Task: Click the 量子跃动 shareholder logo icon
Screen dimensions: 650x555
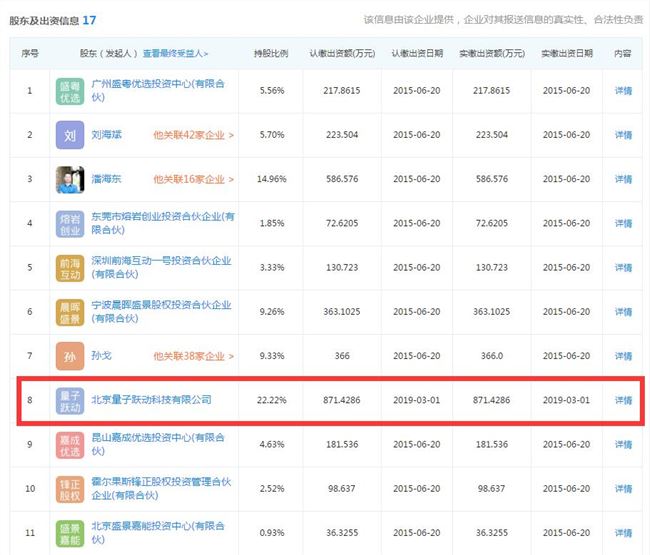Action: [x=70, y=400]
